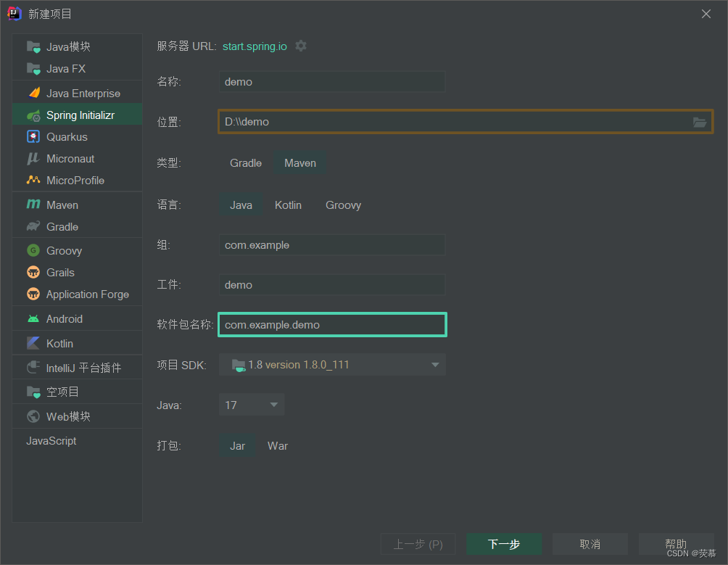
Task: Click the Spring Initializr leaf icon
Action: point(33,115)
